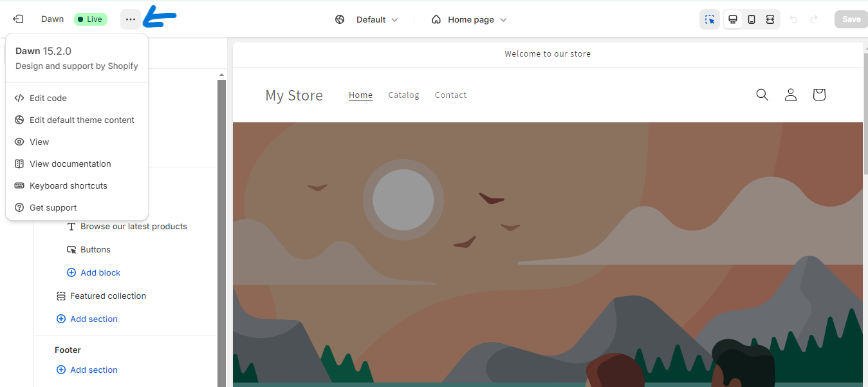Switch to desktop preview icon
Screen dimensions: 868x387
click(732, 19)
